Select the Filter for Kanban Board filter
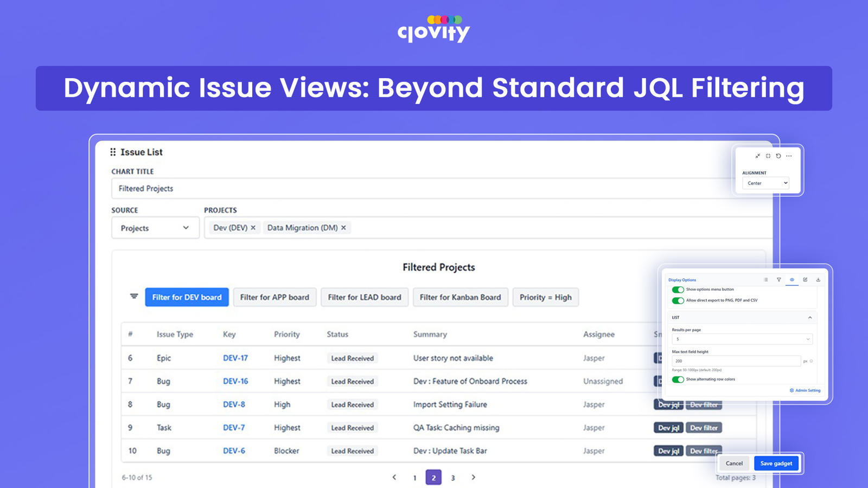 461,297
